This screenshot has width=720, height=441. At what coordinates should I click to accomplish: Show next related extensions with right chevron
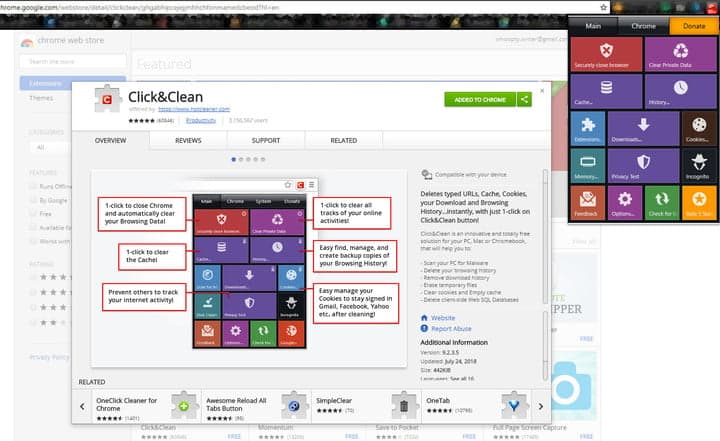[541, 406]
